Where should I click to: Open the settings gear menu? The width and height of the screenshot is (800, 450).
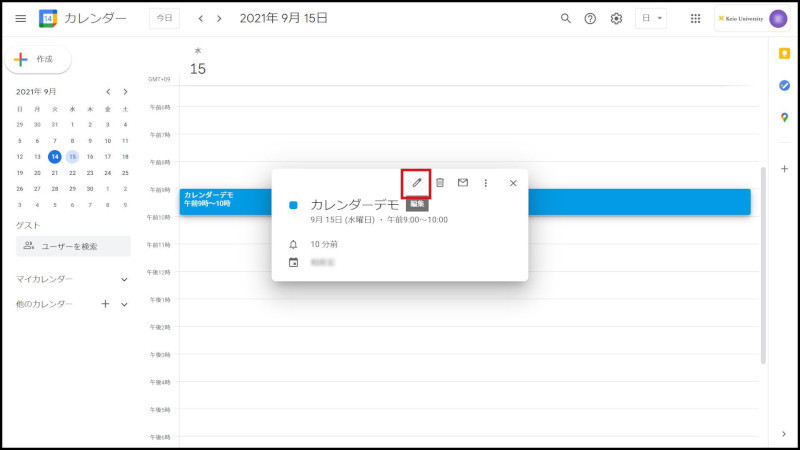pos(616,18)
